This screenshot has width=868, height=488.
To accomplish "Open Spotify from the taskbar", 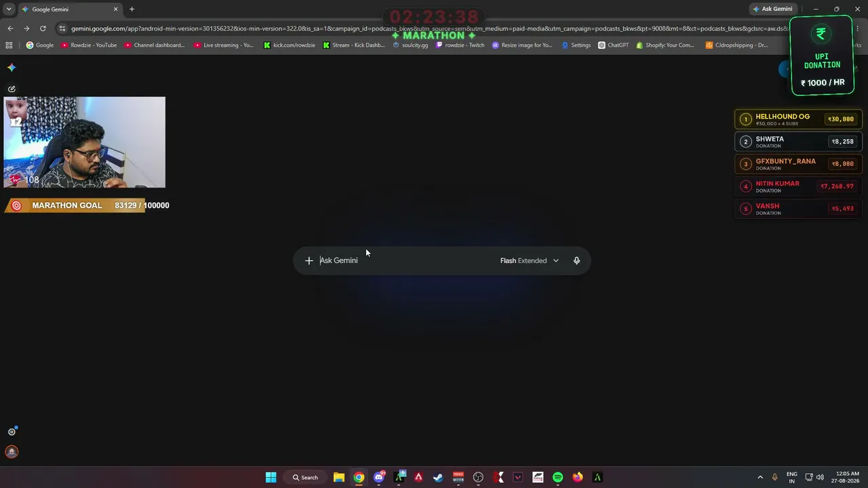I will coord(557,477).
